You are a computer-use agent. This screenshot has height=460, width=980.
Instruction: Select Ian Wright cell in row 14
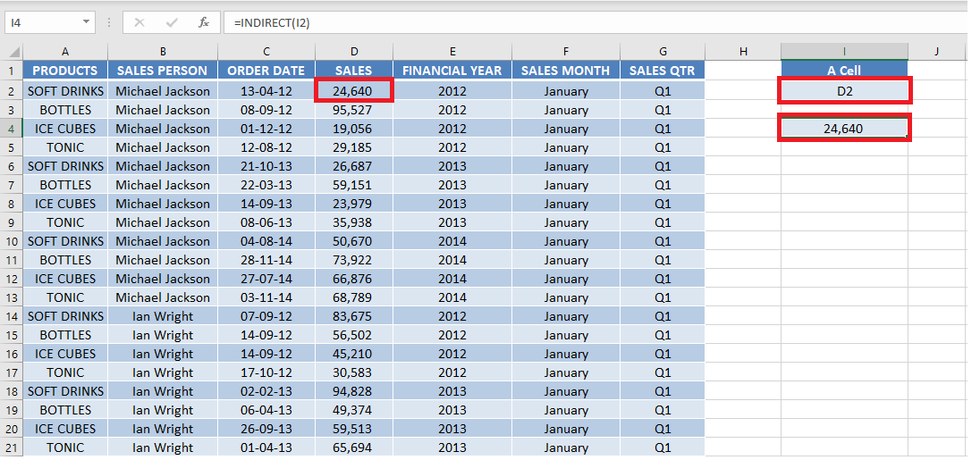pyautogui.click(x=163, y=316)
